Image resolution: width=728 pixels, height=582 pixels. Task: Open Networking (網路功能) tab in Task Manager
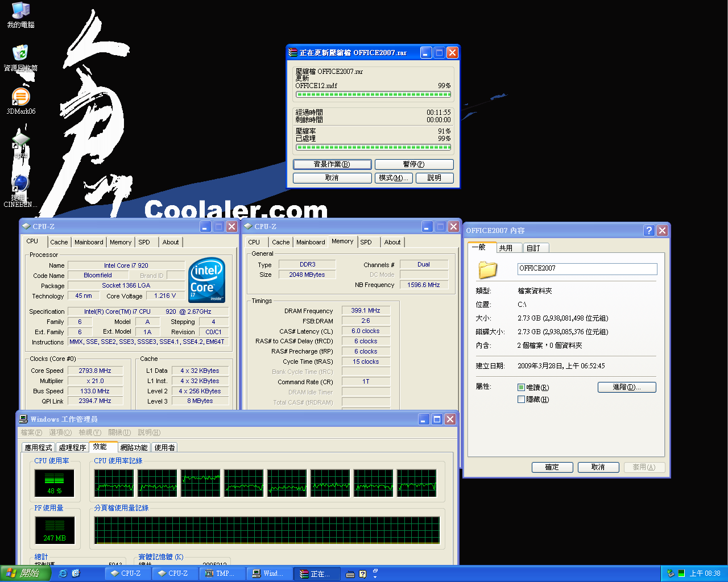click(x=134, y=448)
